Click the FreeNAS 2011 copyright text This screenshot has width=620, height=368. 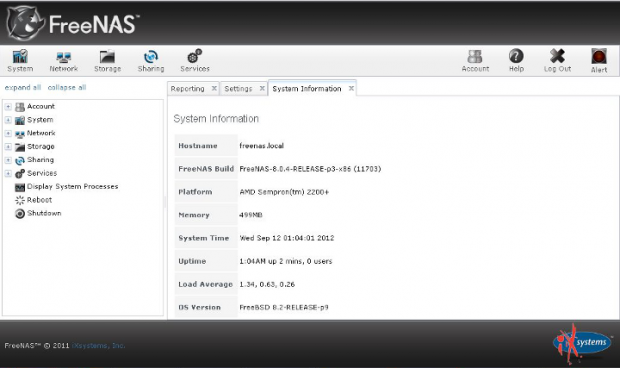37,345
